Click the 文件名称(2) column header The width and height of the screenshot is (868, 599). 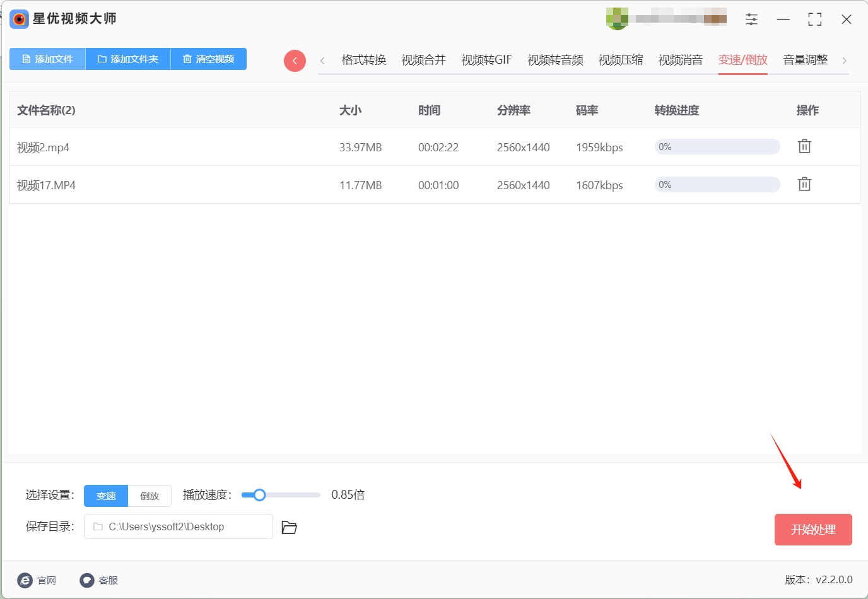[x=46, y=110]
